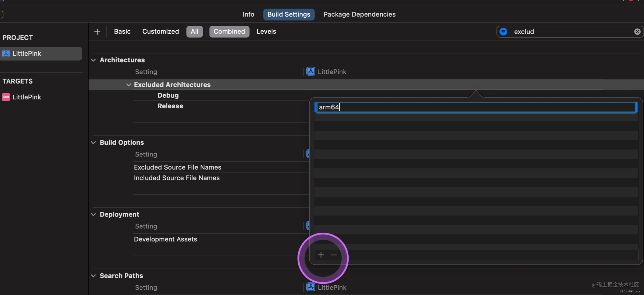The width and height of the screenshot is (644, 295).
Task: Click the LittlePink icon in the Architectures header
Action: (311, 71)
